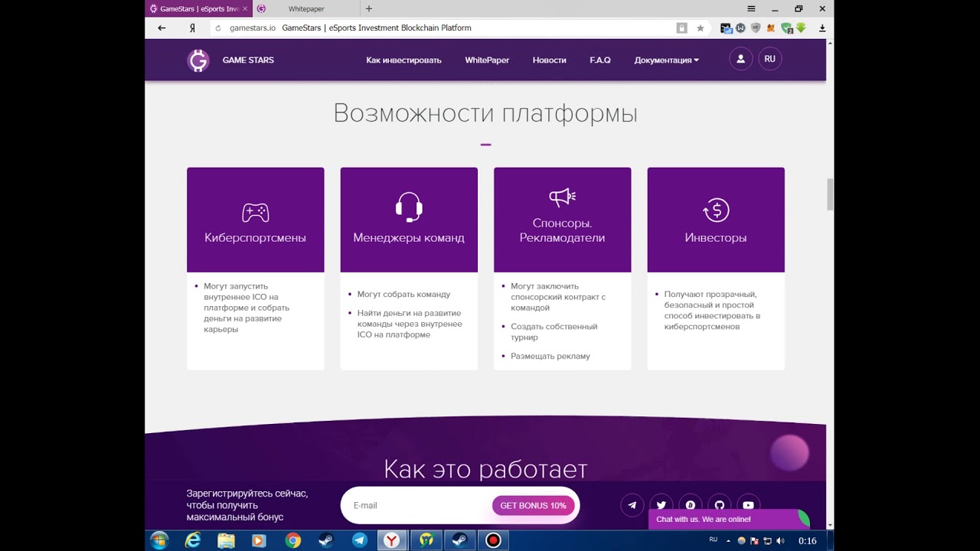The width and height of the screenshot is (980, 551).
Task: Click the Как это работает heading
Action: tap(485, 468)
